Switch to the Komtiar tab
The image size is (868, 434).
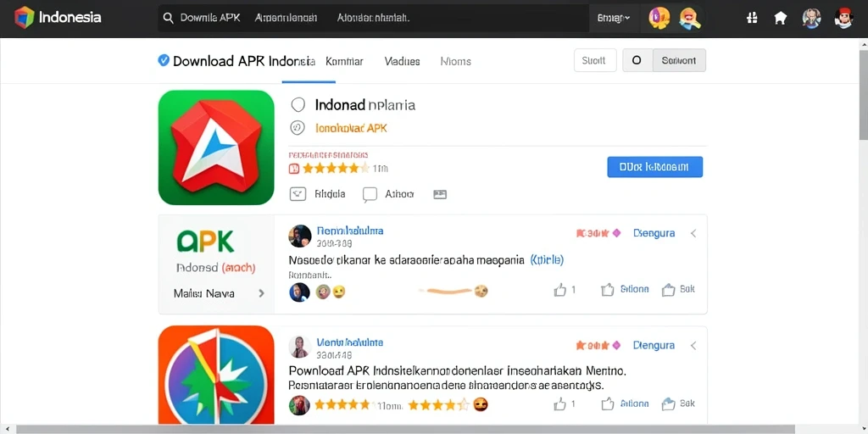click(x=344, y=61)
